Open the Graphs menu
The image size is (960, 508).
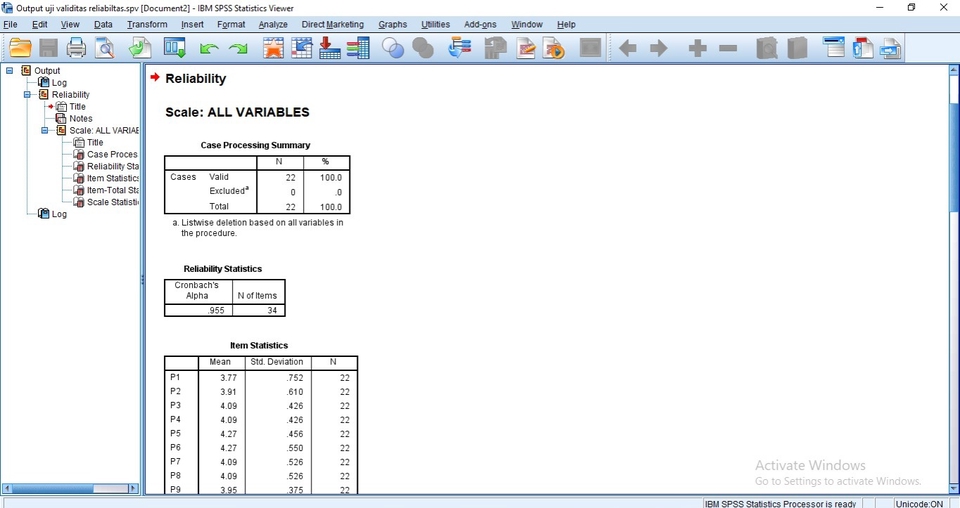392,24
